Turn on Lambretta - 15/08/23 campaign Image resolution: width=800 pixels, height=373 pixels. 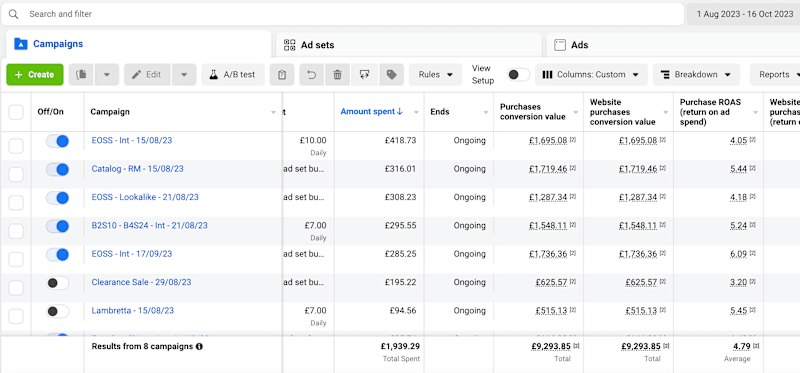pos(58,311)
